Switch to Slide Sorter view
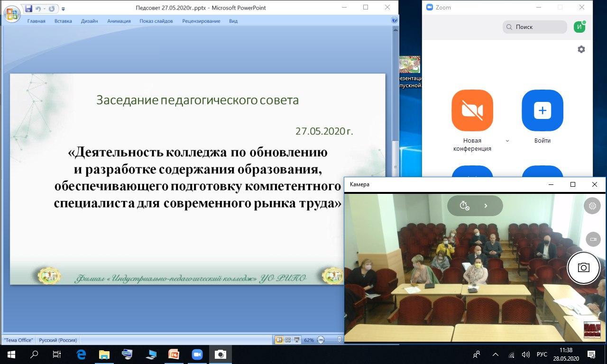Image resolution: width=607 pixels, height=364 pixels. (288, 340)
